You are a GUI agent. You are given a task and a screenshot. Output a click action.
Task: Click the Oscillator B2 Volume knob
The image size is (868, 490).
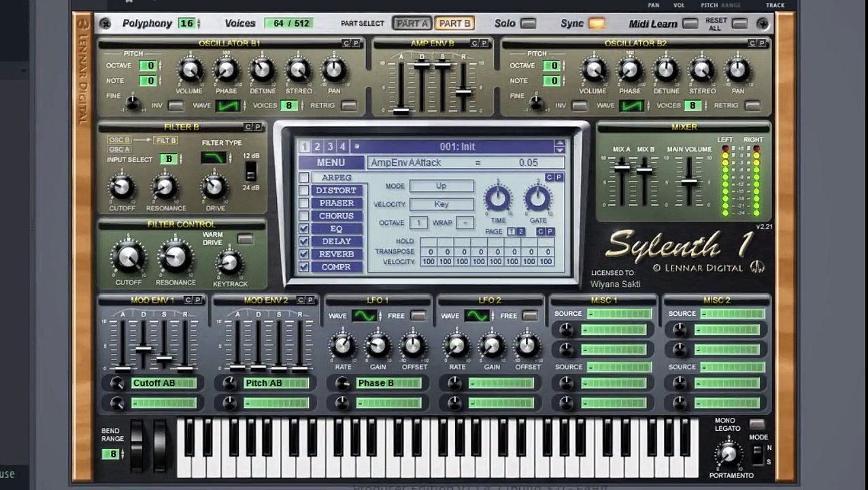[593, 70]
